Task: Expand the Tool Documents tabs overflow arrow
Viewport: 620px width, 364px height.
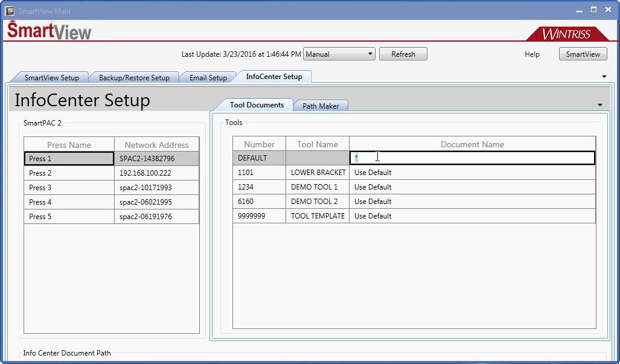Action: [x=600, y=105]
